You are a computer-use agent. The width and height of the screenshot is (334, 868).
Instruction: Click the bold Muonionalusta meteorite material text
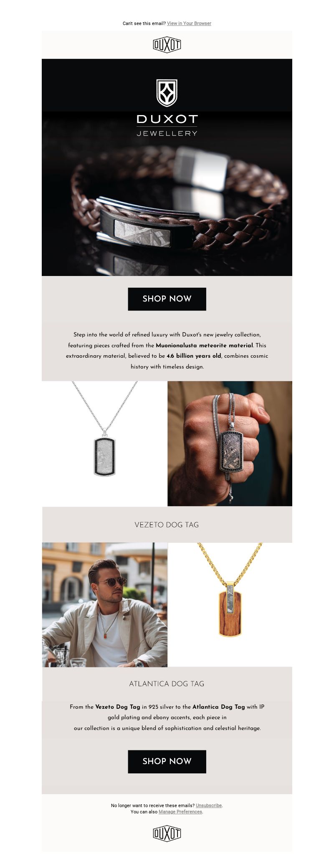click(204, 345)
